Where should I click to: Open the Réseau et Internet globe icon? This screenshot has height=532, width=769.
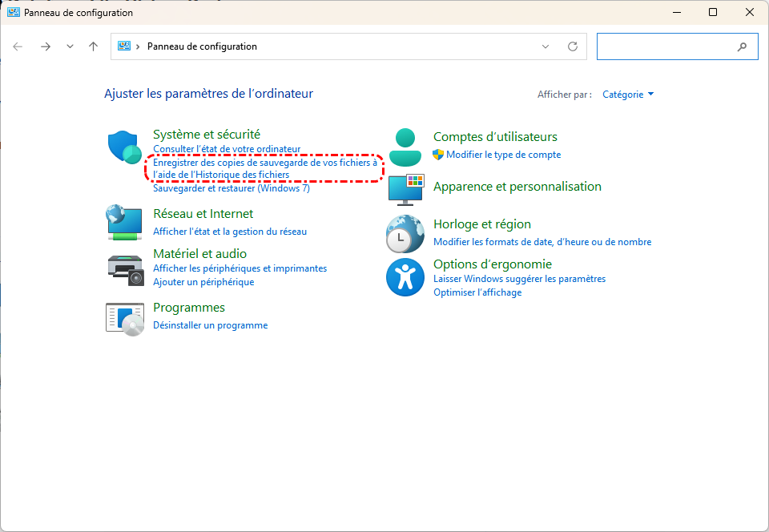pyautogui.click(x=125, y=223)
